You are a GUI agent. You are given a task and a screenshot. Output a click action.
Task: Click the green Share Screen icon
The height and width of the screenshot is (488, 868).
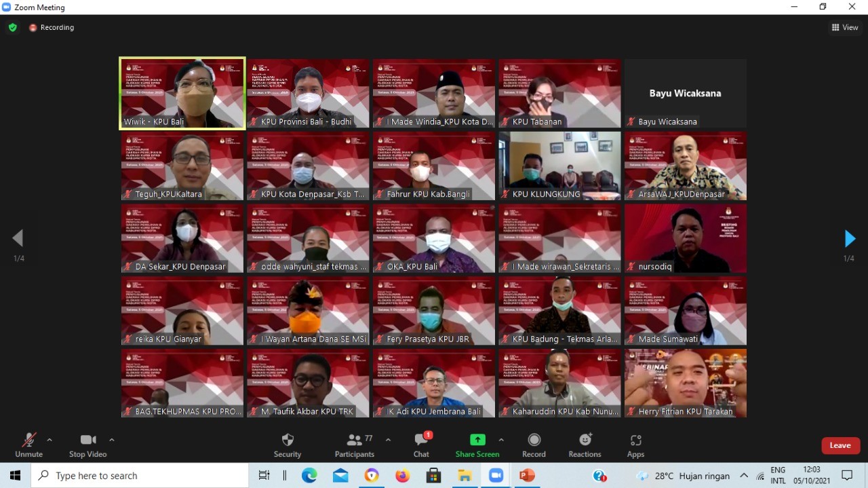(477, 440)
